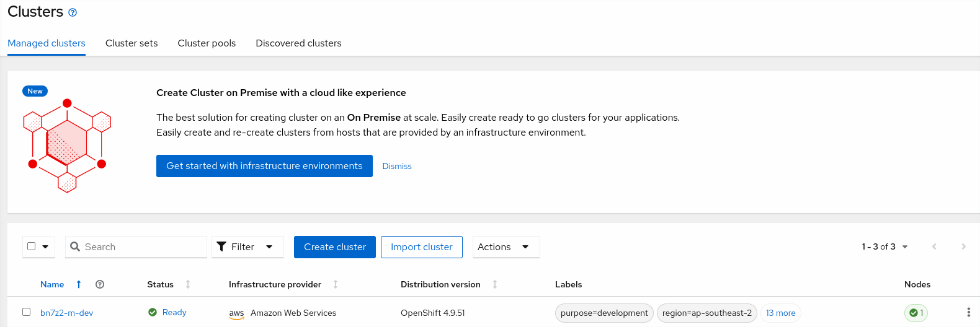Sort by Status column arrows icon
This screenshot has width=980, height=327.
188,284
